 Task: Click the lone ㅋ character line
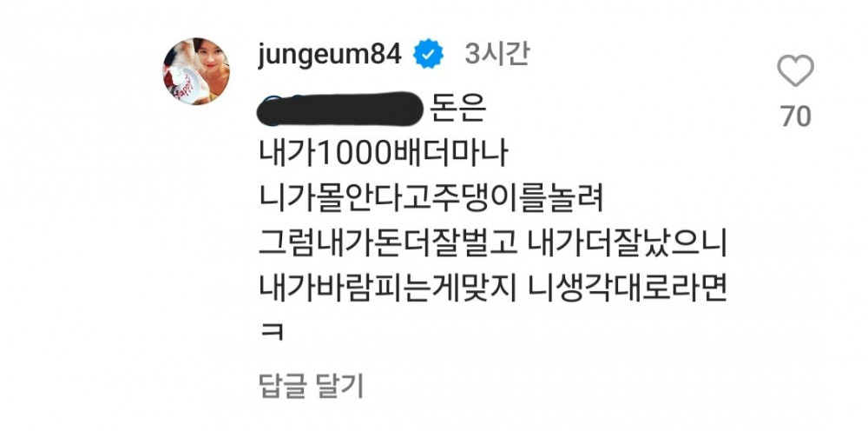[271, 333]
